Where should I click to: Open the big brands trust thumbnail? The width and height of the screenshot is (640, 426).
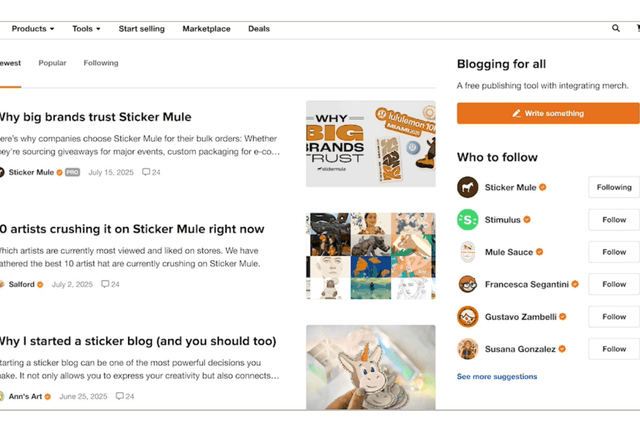point(370,143)
